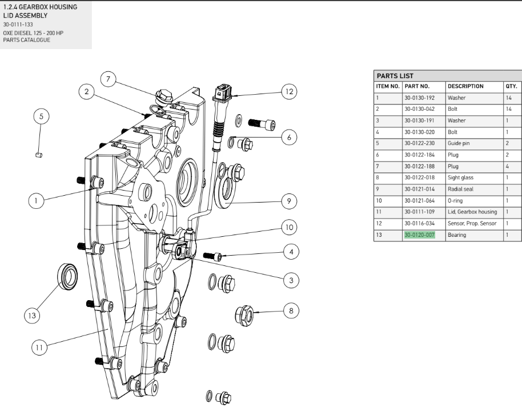Click callout balloon number 9
Screen dimensions: 522x420
(x=288, y=201)
